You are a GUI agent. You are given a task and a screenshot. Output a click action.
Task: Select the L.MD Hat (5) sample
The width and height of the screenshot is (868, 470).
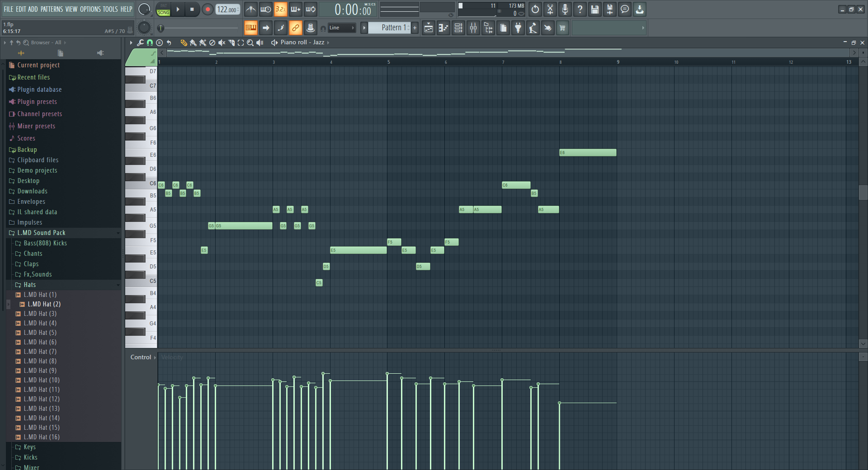[40, 333]
